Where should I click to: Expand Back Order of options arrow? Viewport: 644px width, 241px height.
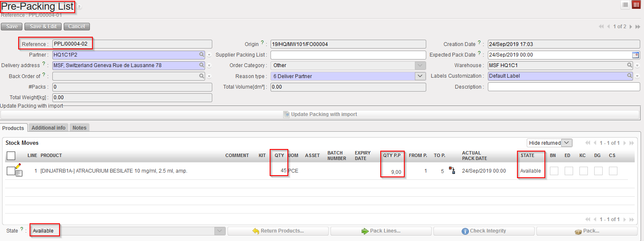(x=209, y=77)
